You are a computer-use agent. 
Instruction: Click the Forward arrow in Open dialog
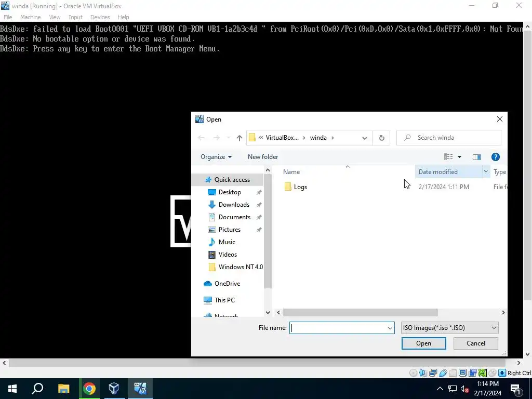coord(217,138)
